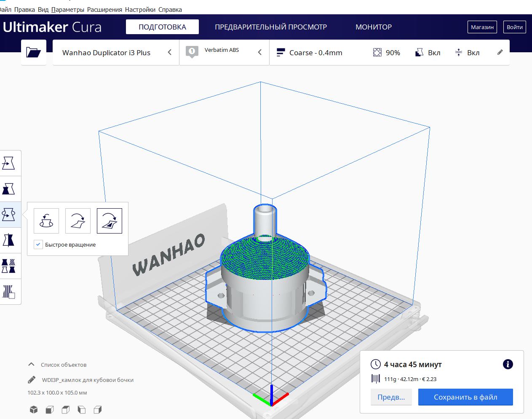
Task: Click the 3D perspective view cube icon
Action: pos(34,410)
